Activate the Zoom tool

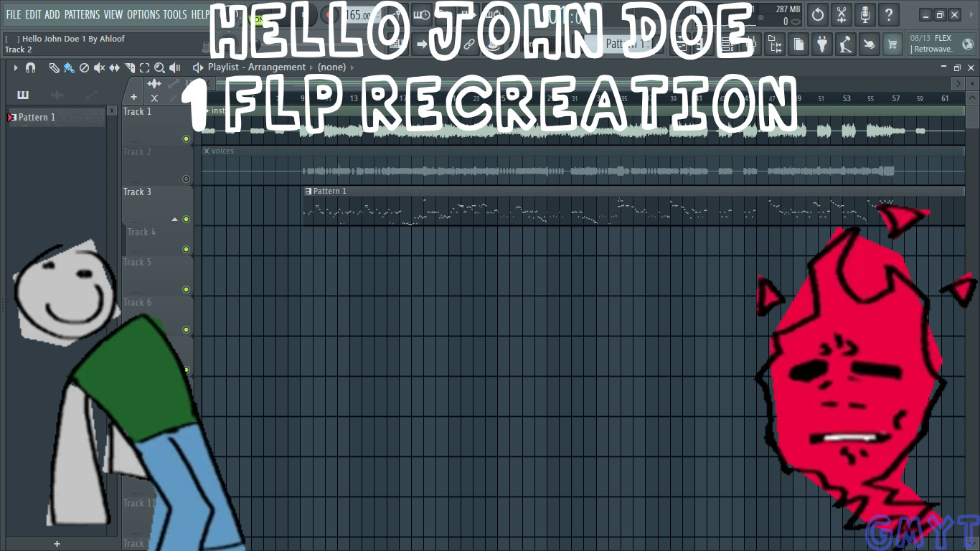[159, 67]
